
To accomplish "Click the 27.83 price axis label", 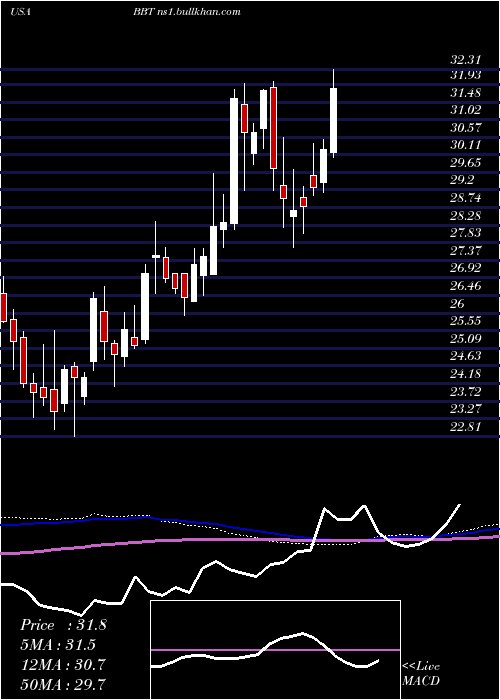I will click(x=466, y=233).
